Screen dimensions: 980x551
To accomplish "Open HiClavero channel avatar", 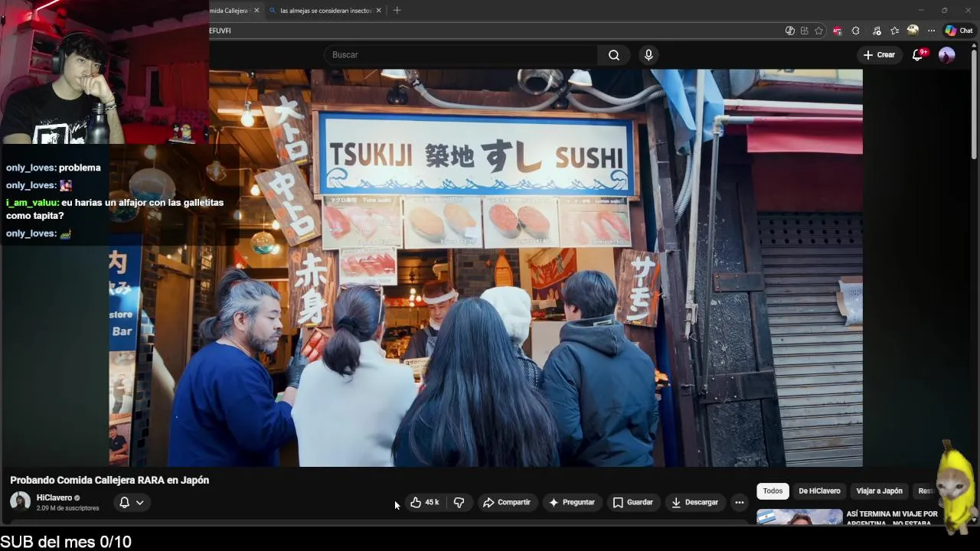I will click(x=20, y=502).
